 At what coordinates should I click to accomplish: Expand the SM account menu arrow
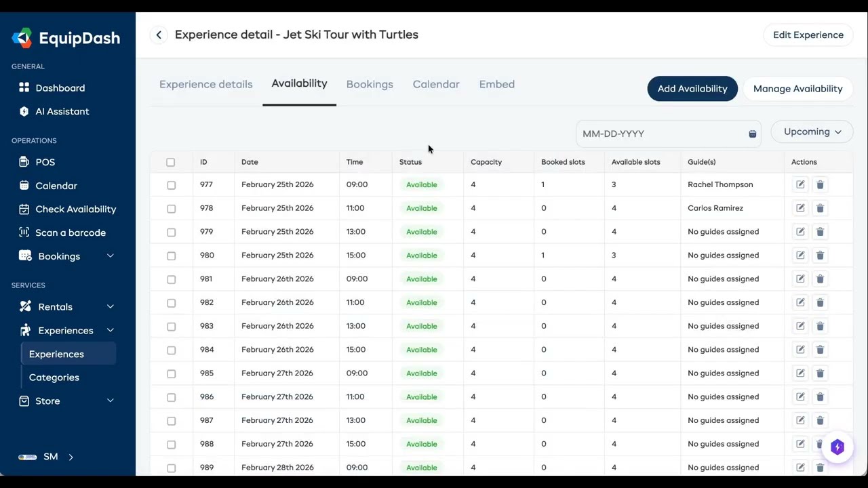point(71,457)
